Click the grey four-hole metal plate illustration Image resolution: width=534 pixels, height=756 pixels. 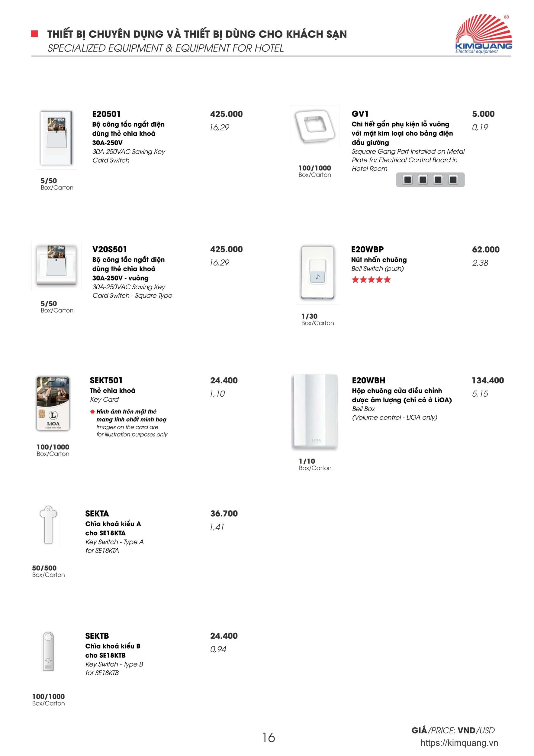click(430, 180)
